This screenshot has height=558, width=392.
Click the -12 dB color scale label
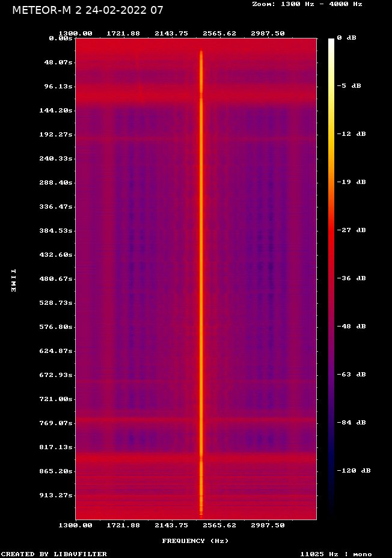tap(352, 134)
